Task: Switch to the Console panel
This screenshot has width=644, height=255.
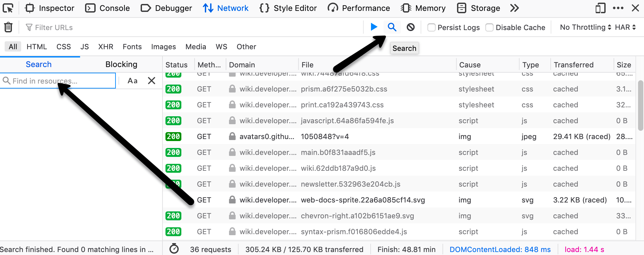Action: 107,8
